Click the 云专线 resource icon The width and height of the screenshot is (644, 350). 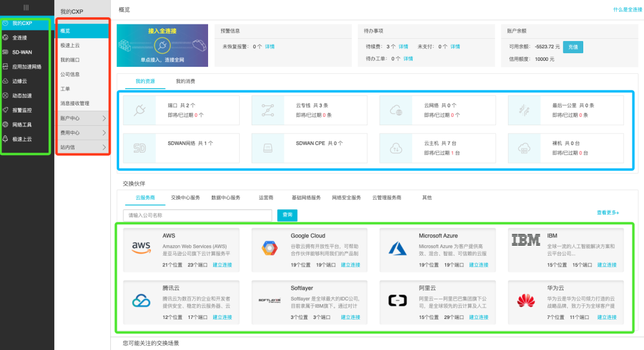268,110
